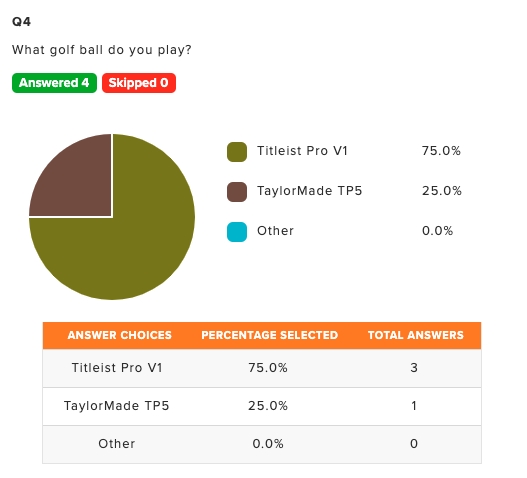Select the olive Titleist Pro V1 legend swatch
The width and height of the screenshot is (527, 478).
[237, 152]
